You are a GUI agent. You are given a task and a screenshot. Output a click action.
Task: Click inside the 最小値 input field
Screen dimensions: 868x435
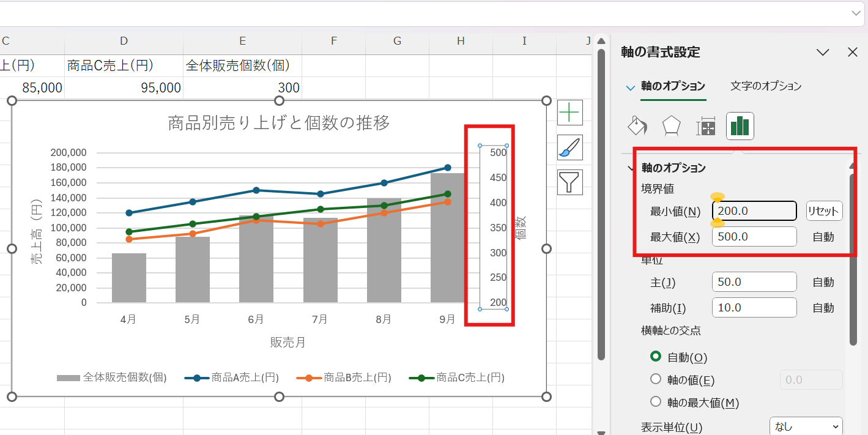click(x=754, y=210)
